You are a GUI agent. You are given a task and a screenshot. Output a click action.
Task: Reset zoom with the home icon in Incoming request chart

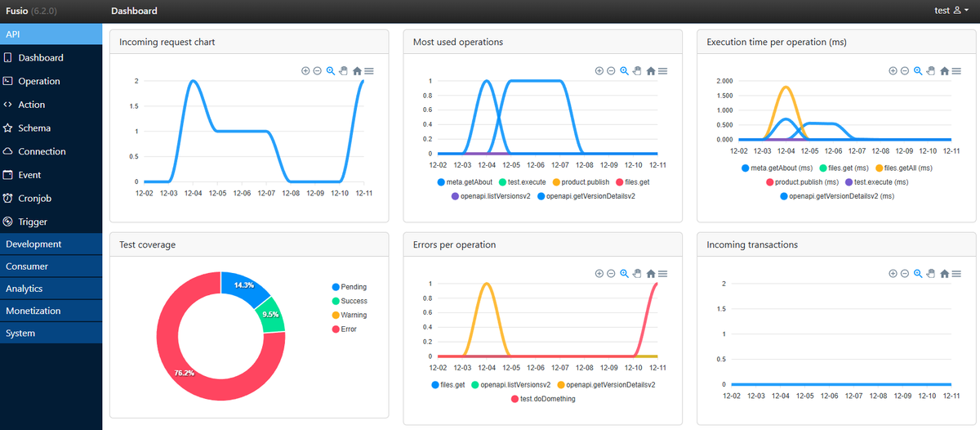click(x=357, y=71)
